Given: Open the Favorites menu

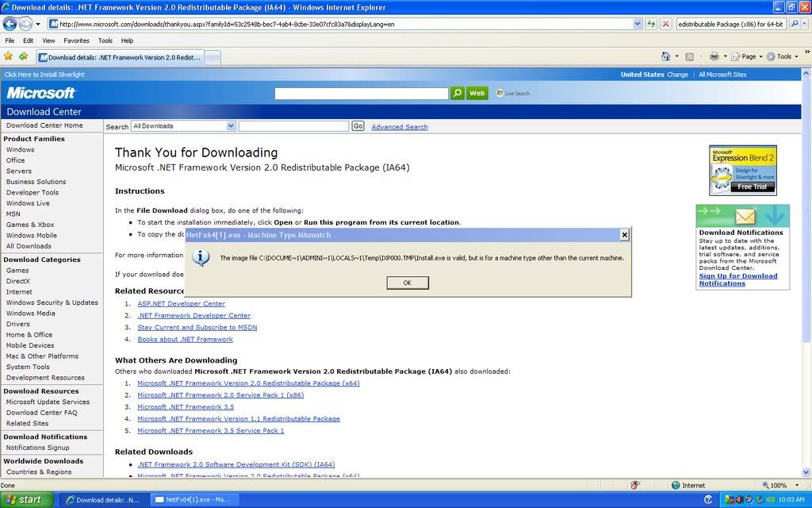Looking at the screenshot, I should (x=76, y=40).
